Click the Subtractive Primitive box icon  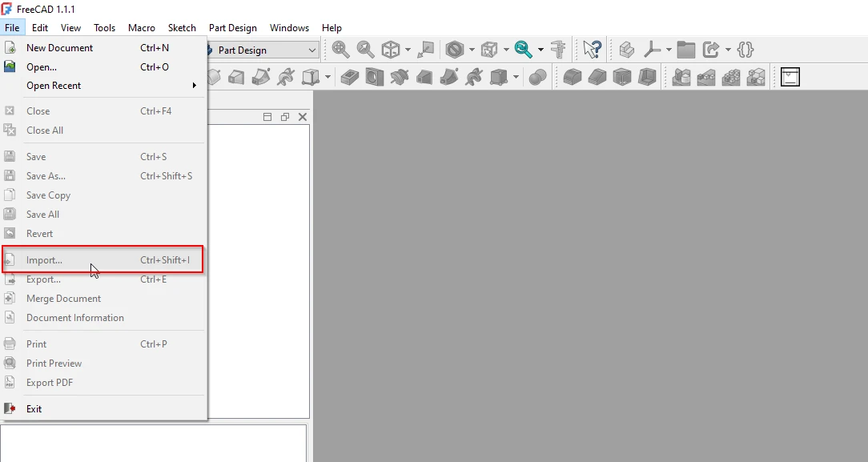[499, 77]
